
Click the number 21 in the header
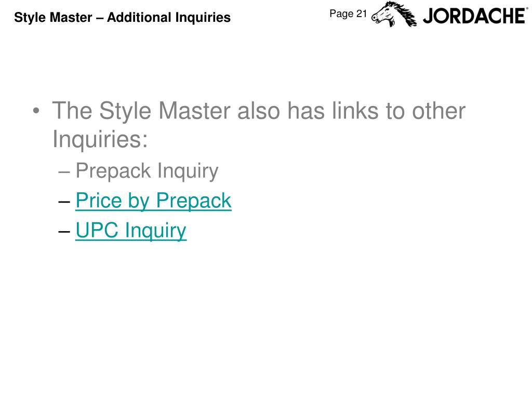(x=362, y=14)
